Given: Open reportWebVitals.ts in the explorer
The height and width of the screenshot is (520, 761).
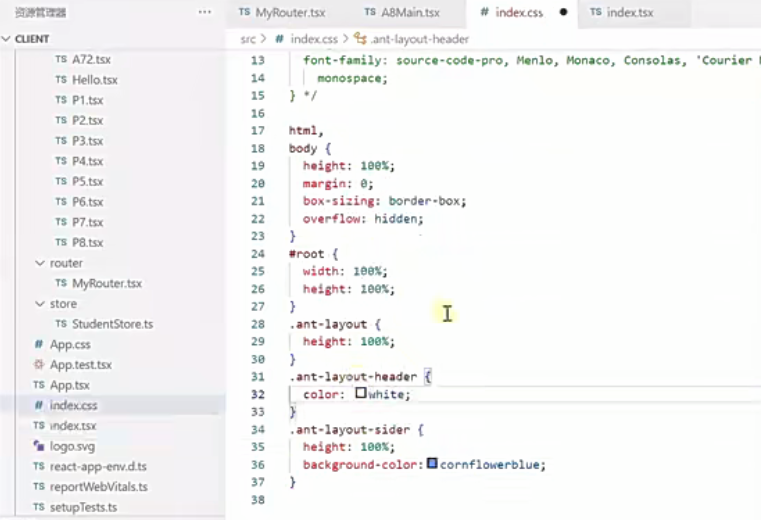Looking at the screenshot, I should point(99,487).
